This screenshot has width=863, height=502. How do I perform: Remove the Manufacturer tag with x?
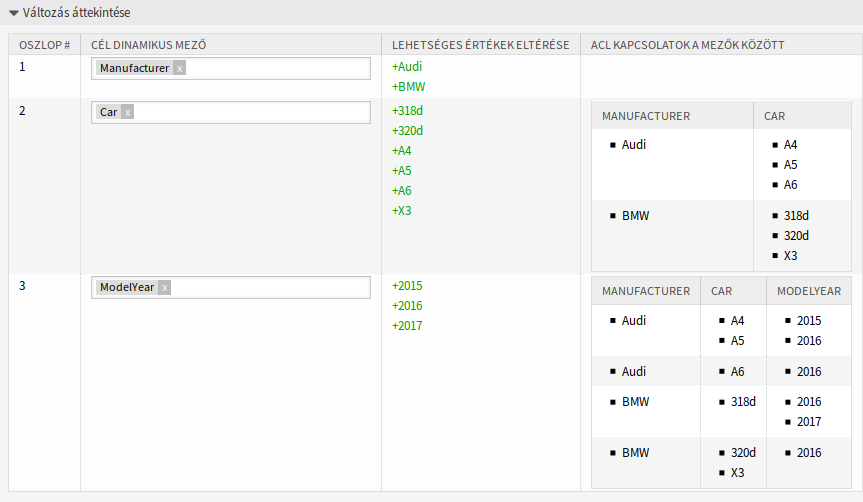point(179,68)
